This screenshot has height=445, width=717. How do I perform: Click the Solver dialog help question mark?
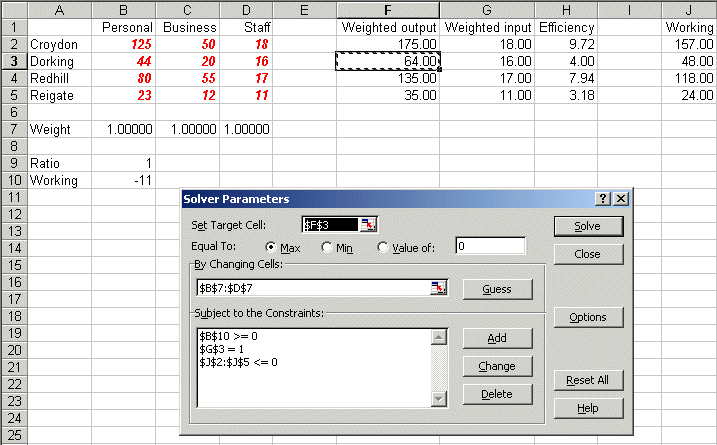pyautogui.click(x=603, y=199)
